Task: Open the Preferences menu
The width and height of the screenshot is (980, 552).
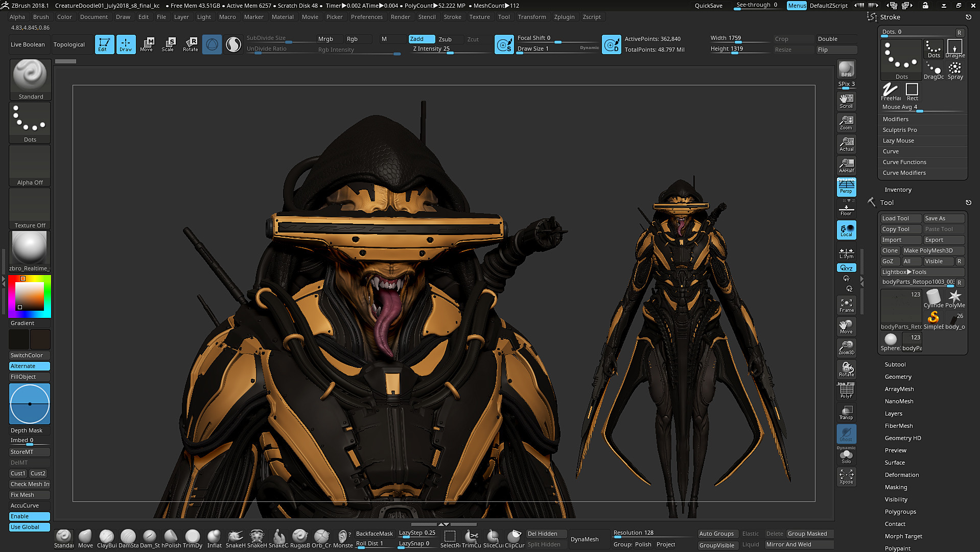Action: click(366, 17)
